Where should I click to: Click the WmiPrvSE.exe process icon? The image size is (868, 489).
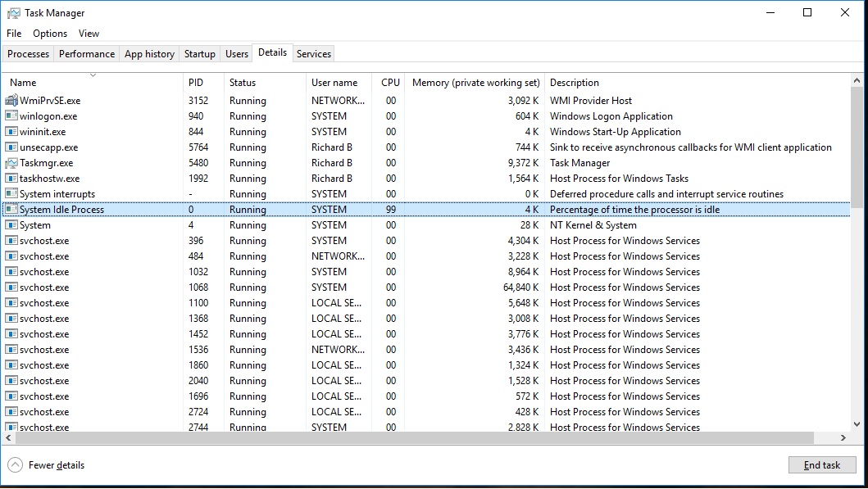tap(11, 101)
